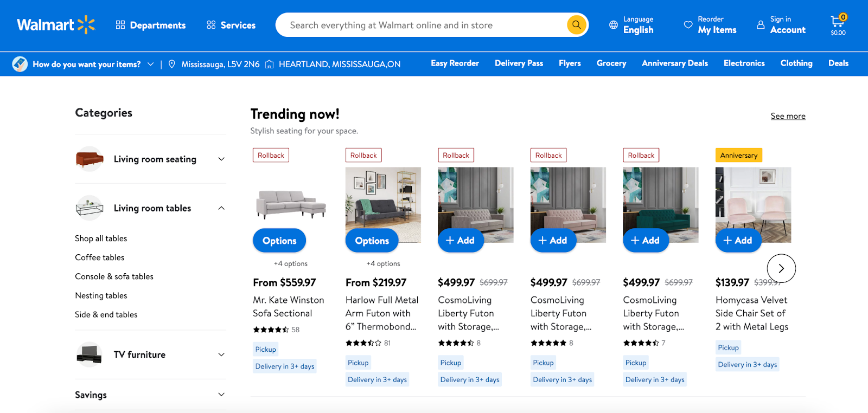Expand the Savings filter section
The height and width of the screenshot is (413, 868).
(x=221, y=395)
